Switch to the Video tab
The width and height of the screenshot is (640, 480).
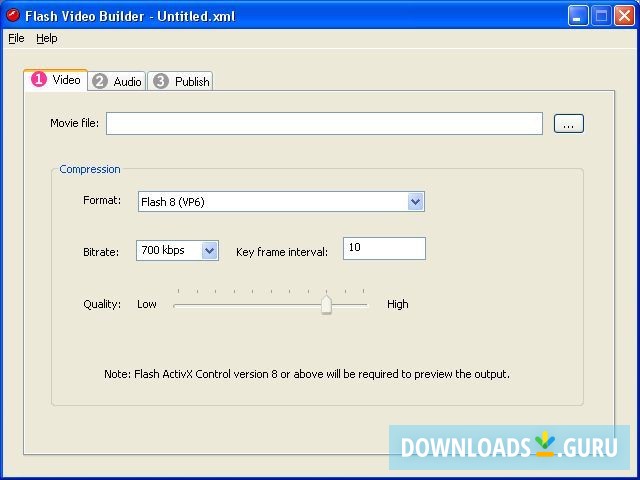click(x=56, y=80)
